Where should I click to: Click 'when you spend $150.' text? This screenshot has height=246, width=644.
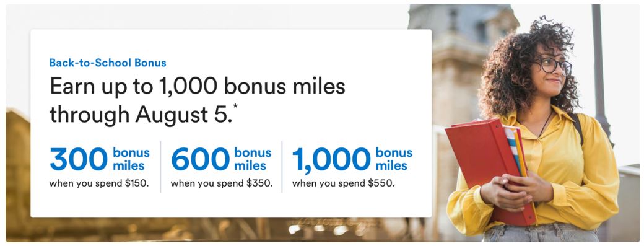pos(99,183)
